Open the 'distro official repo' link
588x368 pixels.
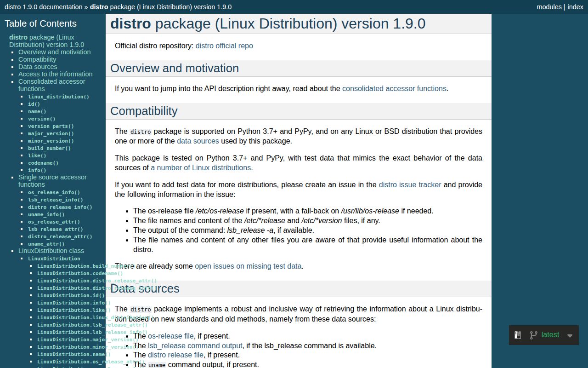(224, 46)
